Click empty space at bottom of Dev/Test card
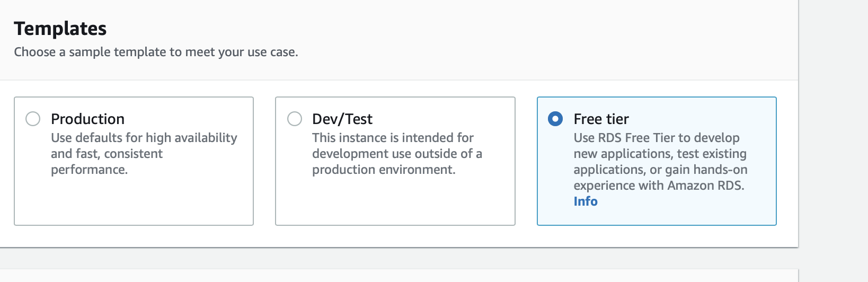 pyautogui.click(x=395, y=204)
